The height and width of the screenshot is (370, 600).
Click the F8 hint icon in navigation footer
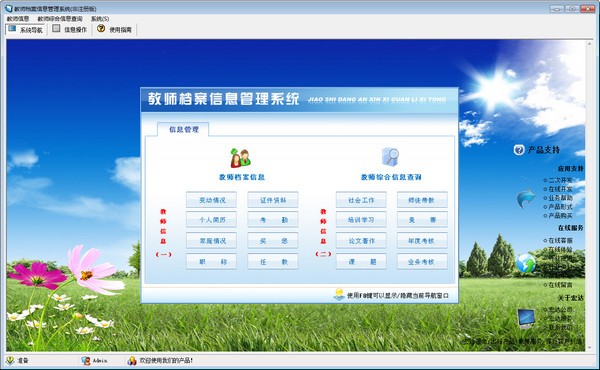click(339, 295)
